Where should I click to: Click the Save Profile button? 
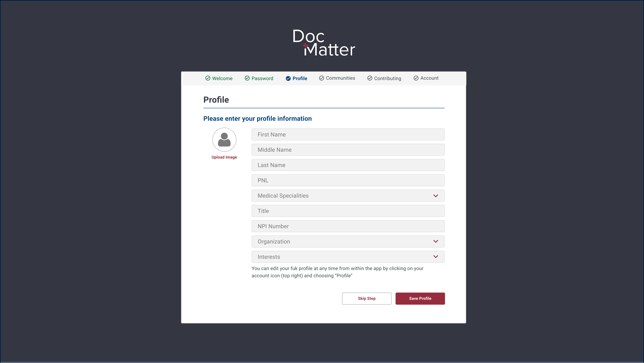point(420,299)
